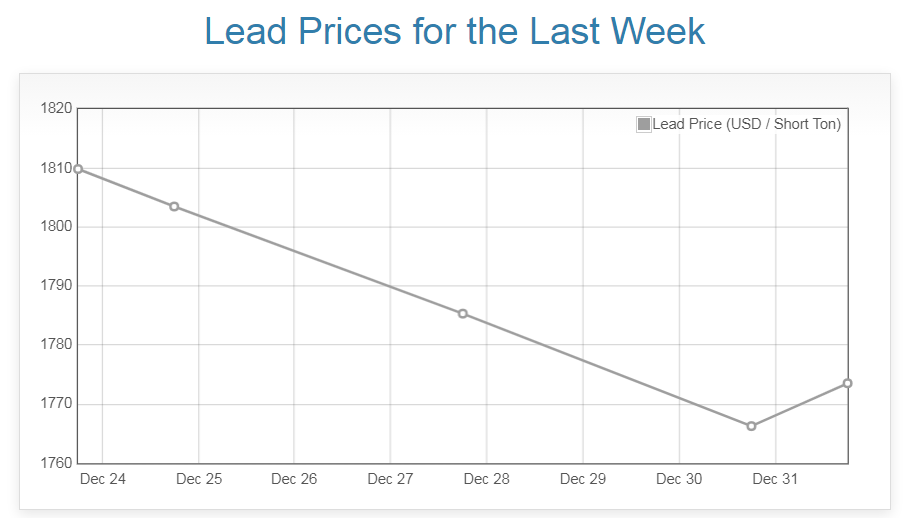The height and width of the screenshot is (518, 903).
Task: Select the Dec 28 date label
Action: (487, 479)
